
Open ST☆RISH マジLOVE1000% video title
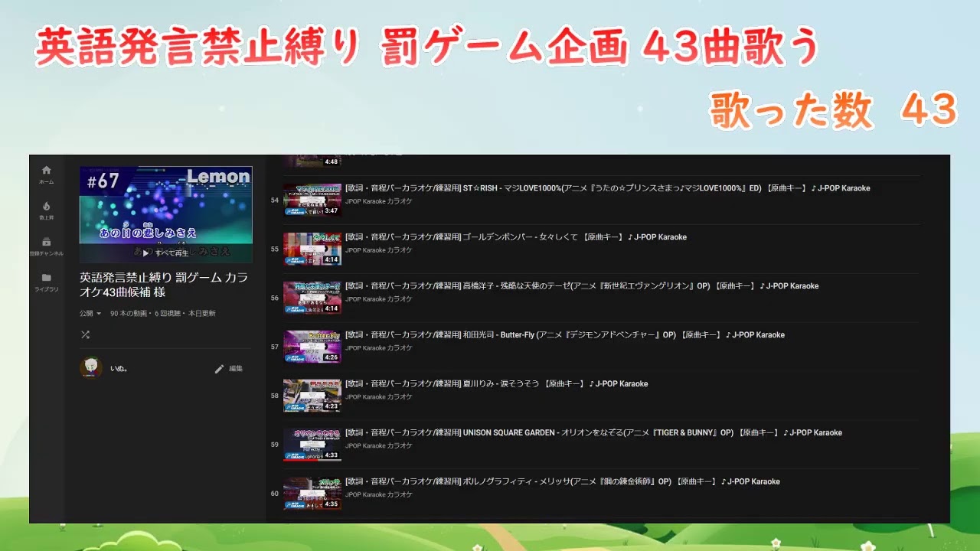pos(608,188)
